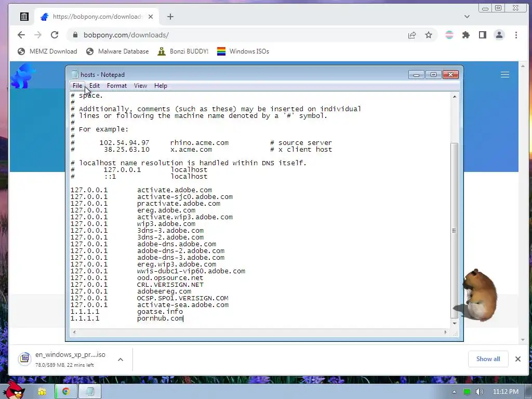Click the browser back arrow
This screenshot has width=532, height=399.
(21, 35)
